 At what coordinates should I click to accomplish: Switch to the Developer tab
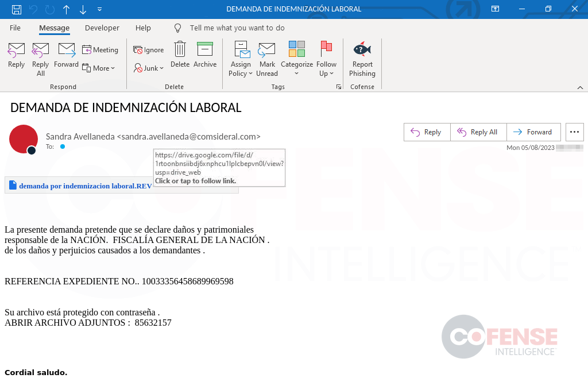pyautogui.click(x=102, y=28)
